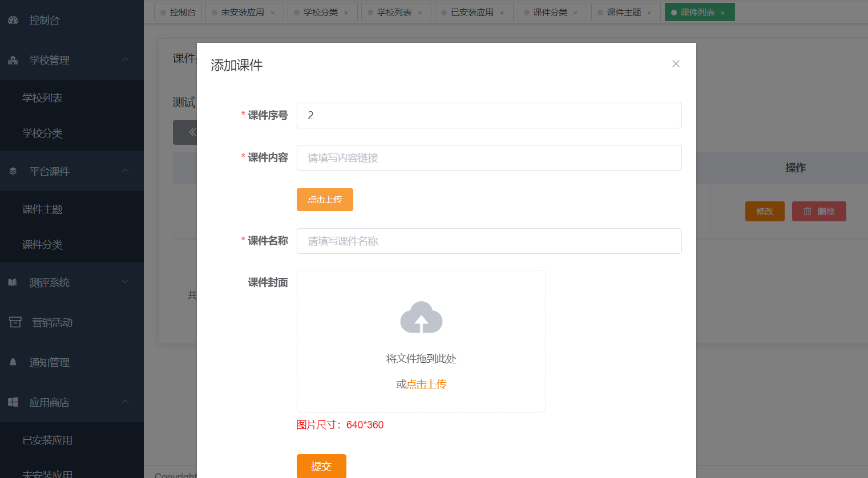Click the 控制台 dashboard icon in sidebar
This screenshot has width=868, height=478.
(x=13, y=20)
